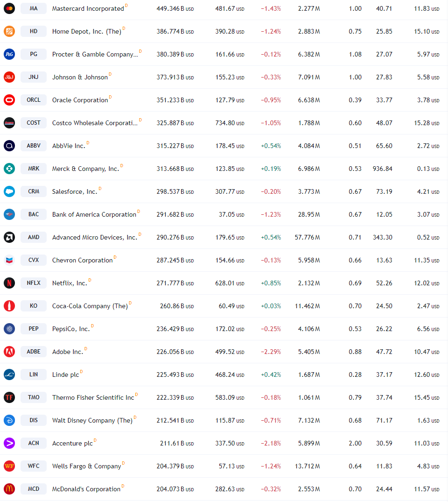Select Merck P/E value 936.84
The image size is (448, 502).
(382, 169)
